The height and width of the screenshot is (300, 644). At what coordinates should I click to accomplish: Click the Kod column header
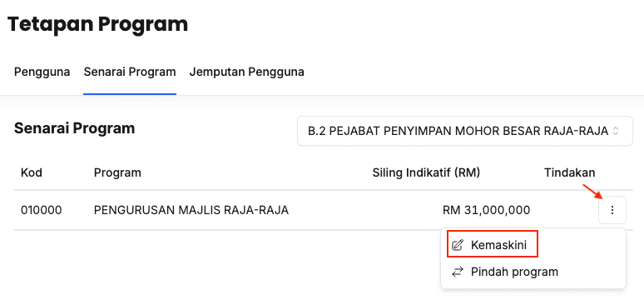point(32,172)
